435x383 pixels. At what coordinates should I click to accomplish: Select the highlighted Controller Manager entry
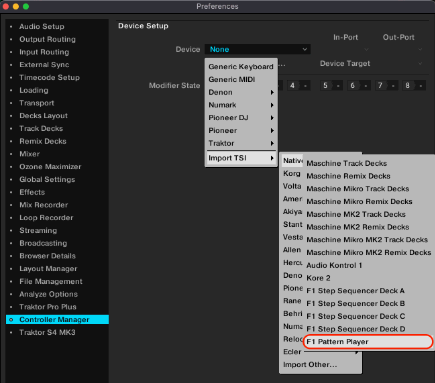tap(57, 319)
